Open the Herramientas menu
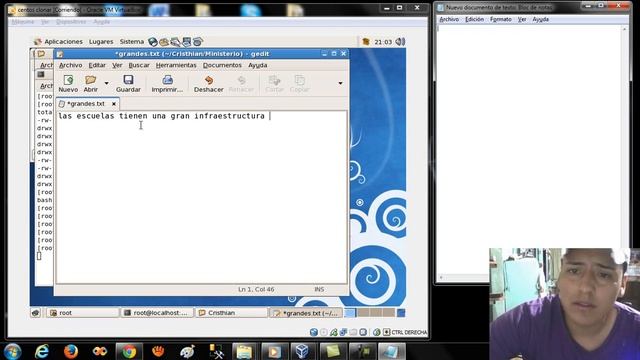This screenshot has width=640, height=360. [x=176, y=65]
